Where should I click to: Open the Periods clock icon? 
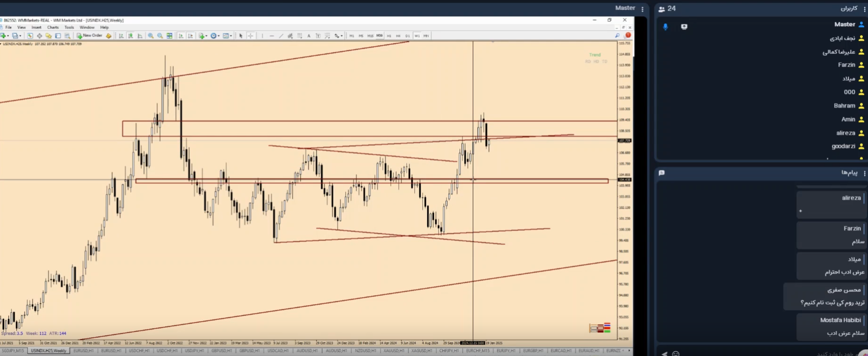[x=213, y=36]
